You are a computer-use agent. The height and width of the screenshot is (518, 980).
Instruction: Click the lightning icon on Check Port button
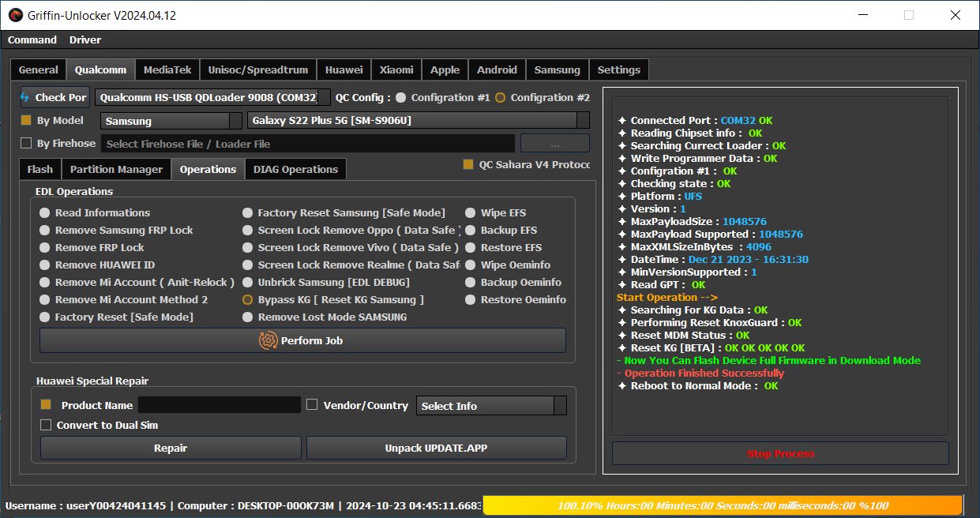pos(25,97)
